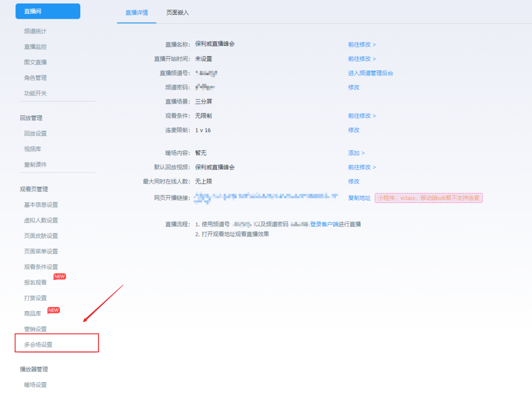Switch to the 页面嵌入 tab
The image size is (532, 399).
point(177,13)
